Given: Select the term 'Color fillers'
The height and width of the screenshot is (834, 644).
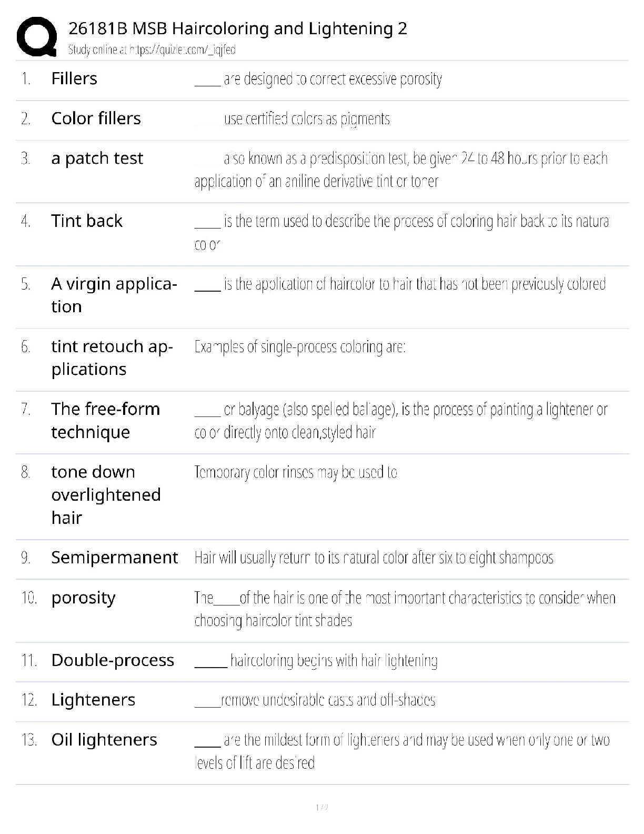Looking at the screenshot, I should [x=96, y=118].
